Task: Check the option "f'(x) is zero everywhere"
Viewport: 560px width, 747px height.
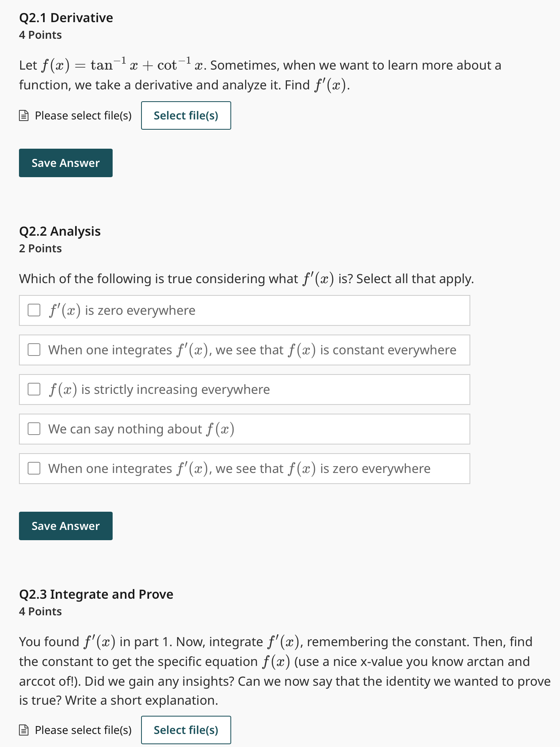Action: (34, 310)
